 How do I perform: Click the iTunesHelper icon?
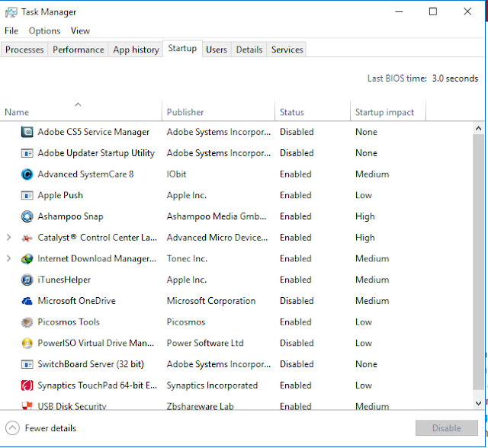(27, 280)
